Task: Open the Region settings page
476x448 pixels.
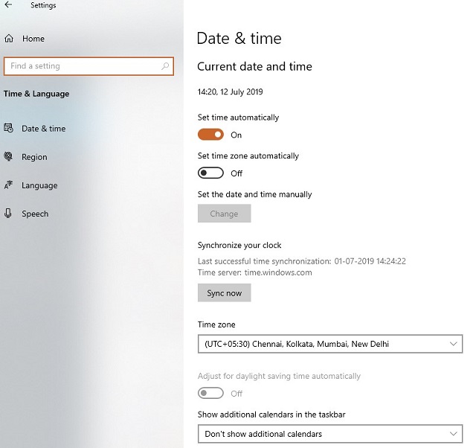Action: [x=34, y=157]
